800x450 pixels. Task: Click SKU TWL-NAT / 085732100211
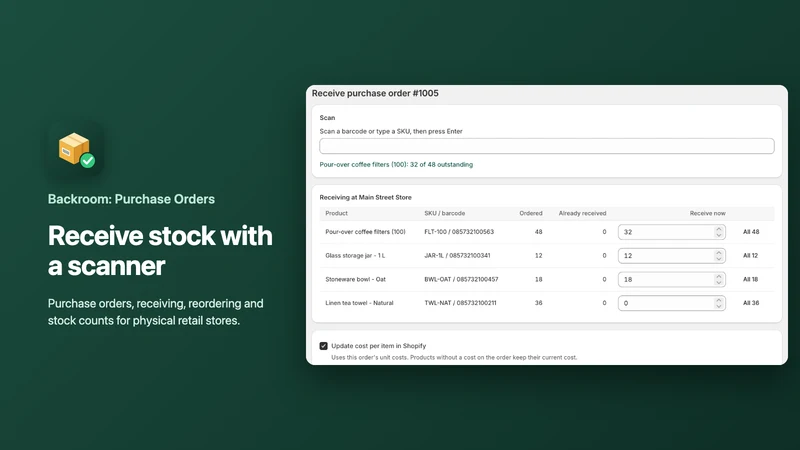460,303
